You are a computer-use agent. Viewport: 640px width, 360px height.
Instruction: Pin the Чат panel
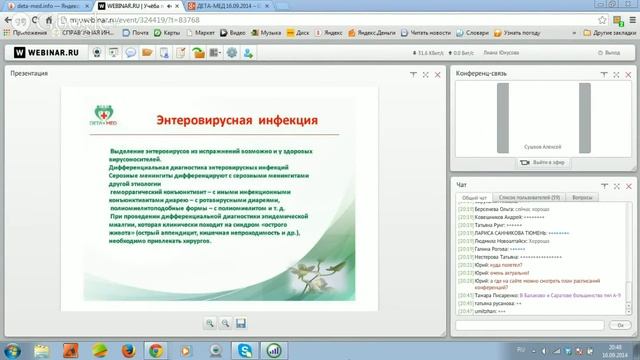tap(604, 186)
